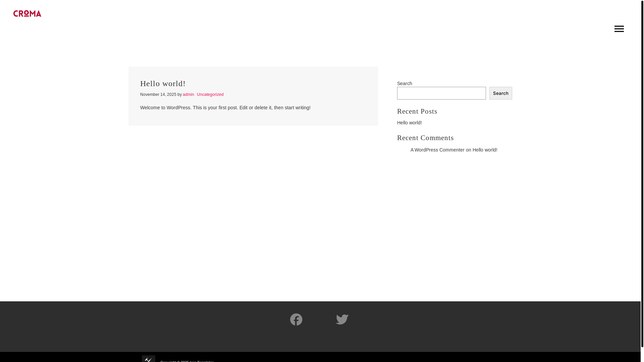Click the Search label above the field

coord(404,83)
